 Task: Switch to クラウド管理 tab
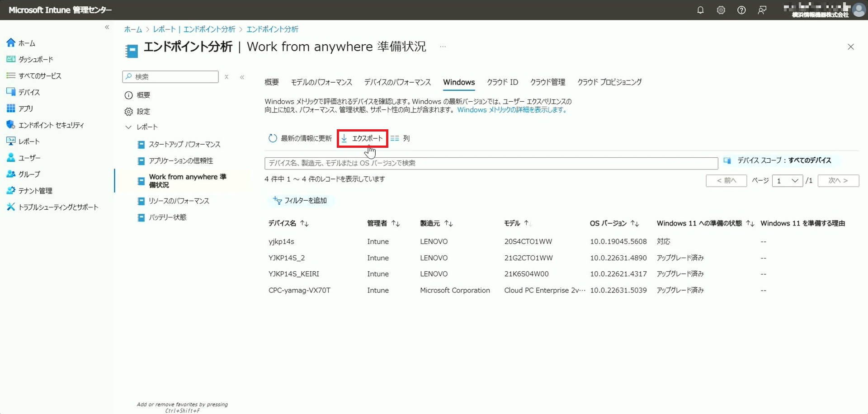[x=547, y=82]
